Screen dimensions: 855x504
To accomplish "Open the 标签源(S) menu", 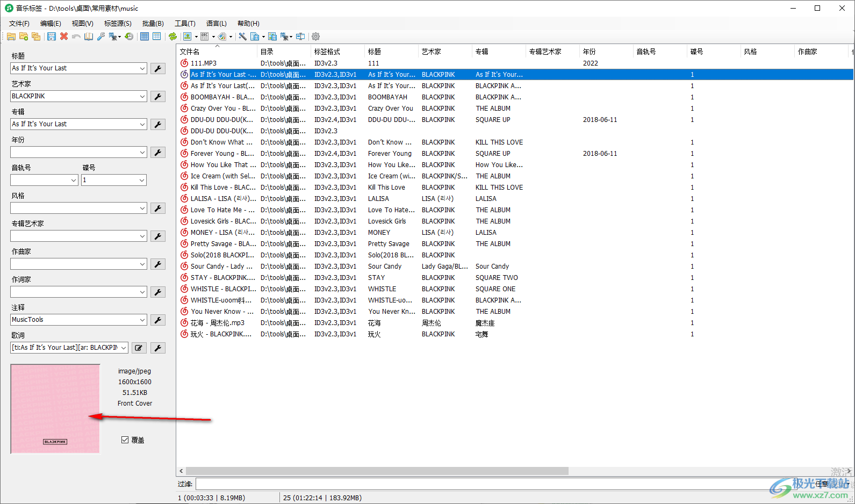I will click(118, 23).
